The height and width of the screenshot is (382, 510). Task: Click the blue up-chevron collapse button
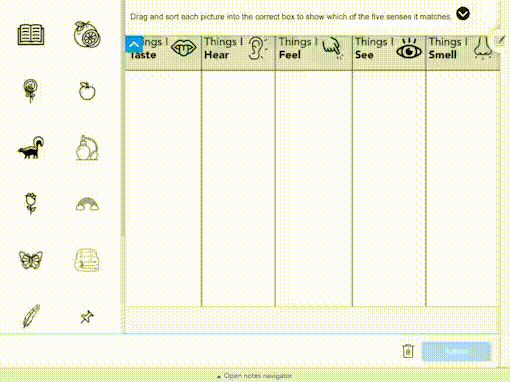134,44
